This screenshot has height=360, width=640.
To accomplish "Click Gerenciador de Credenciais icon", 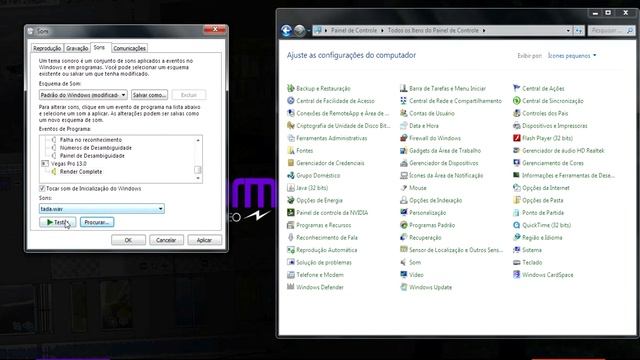I will (x=291, y=163).
